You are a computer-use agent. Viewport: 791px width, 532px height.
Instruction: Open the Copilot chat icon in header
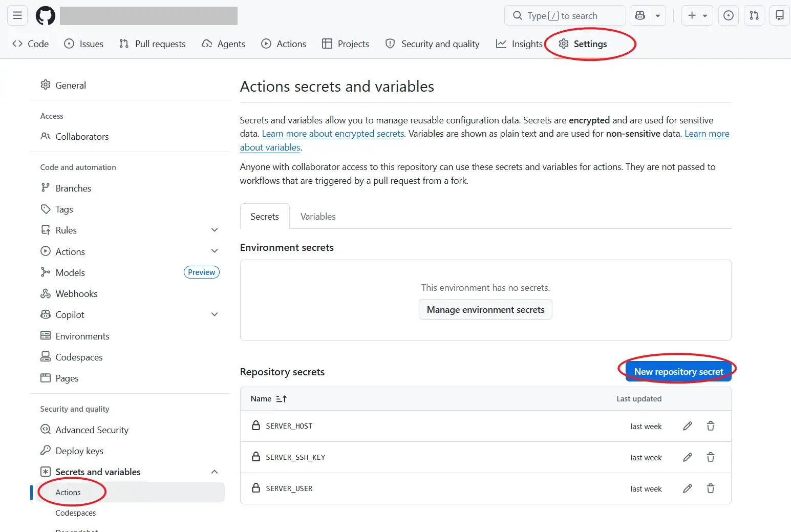tap(640, 16)
